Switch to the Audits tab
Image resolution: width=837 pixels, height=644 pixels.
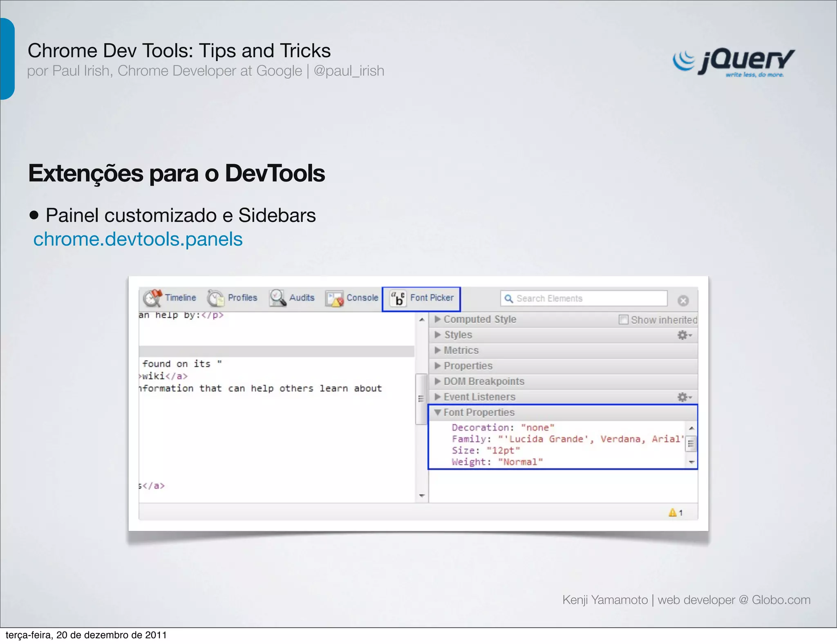pos(292,298)
